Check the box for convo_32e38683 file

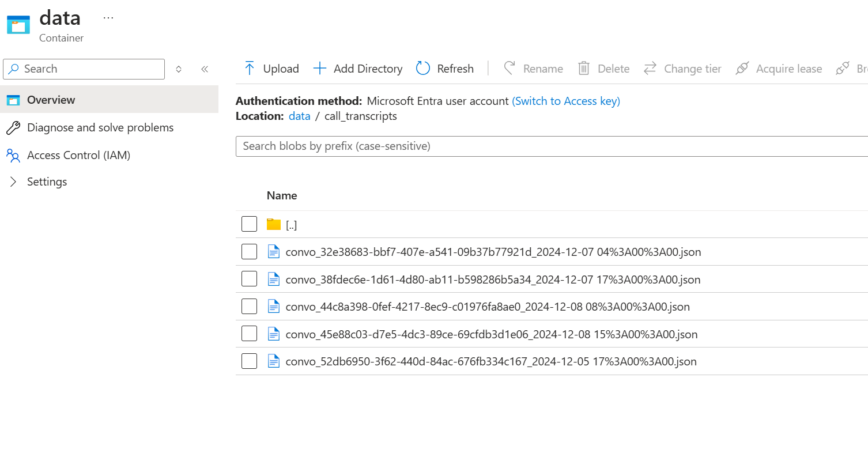click(249, 252)
